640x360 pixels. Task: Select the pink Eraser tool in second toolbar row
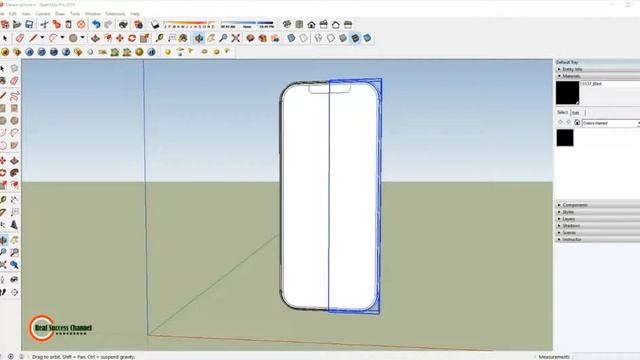pos(20,38)
